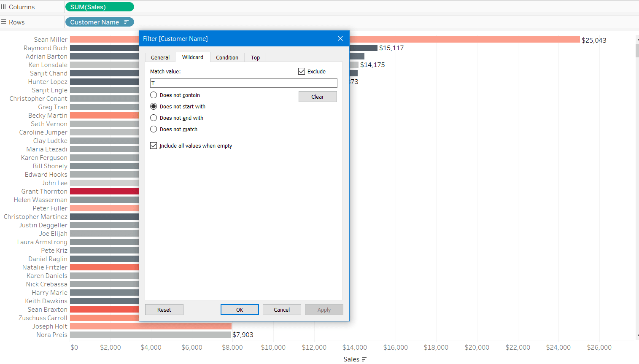Click the Match value text field
This screenshot has width=639, height=364.
pyautogui.click(x=244, y=84)
